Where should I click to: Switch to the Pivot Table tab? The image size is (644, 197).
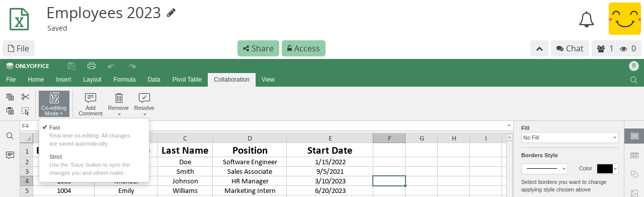point(187,80)
